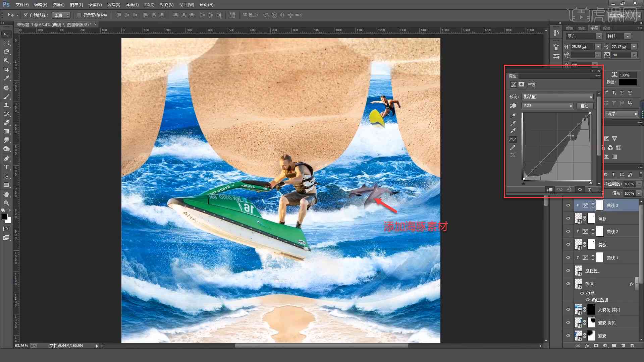The image size is (644, 362).
Task: Toggle Quick Mask mode icon
Action: (6, 229)
